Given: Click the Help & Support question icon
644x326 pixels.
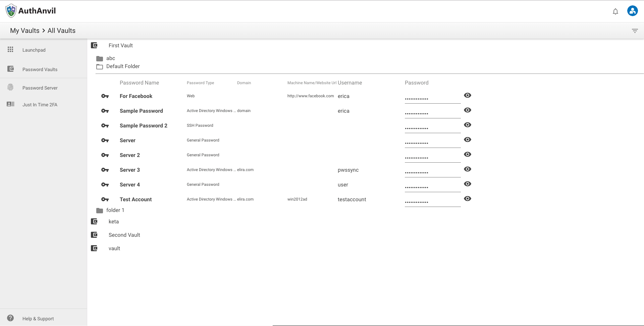Looking at the screenshot, I should 10,318.
